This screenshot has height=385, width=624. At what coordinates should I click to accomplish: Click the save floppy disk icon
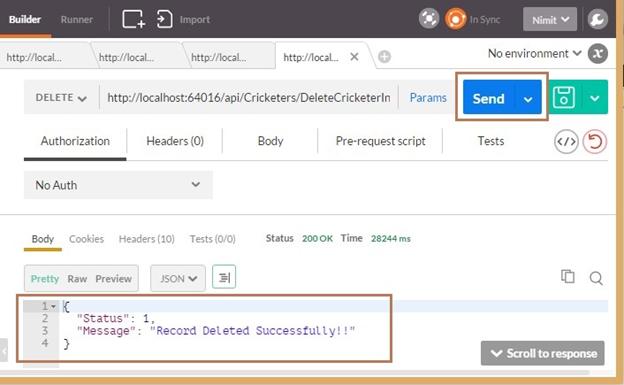coord(564,98)
